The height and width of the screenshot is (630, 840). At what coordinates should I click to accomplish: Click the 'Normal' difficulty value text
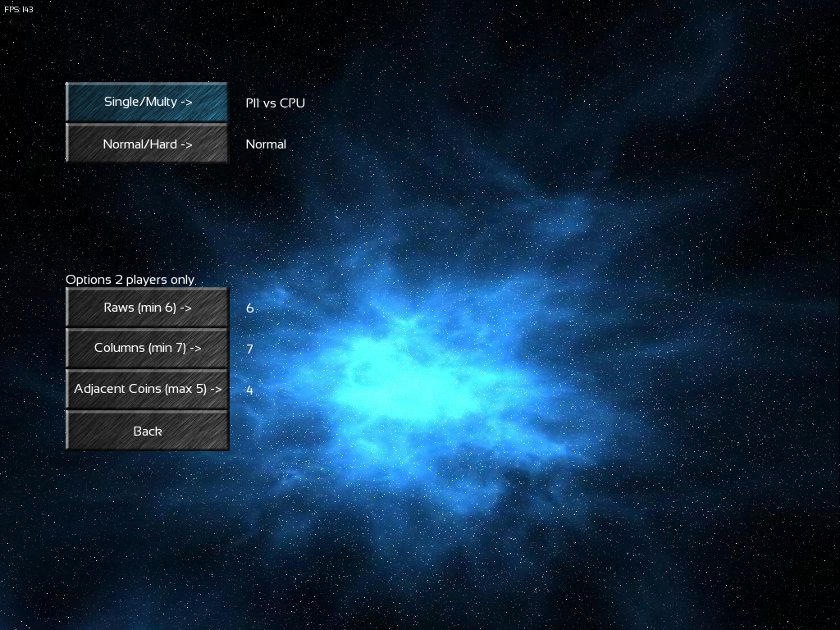[266, 144]
